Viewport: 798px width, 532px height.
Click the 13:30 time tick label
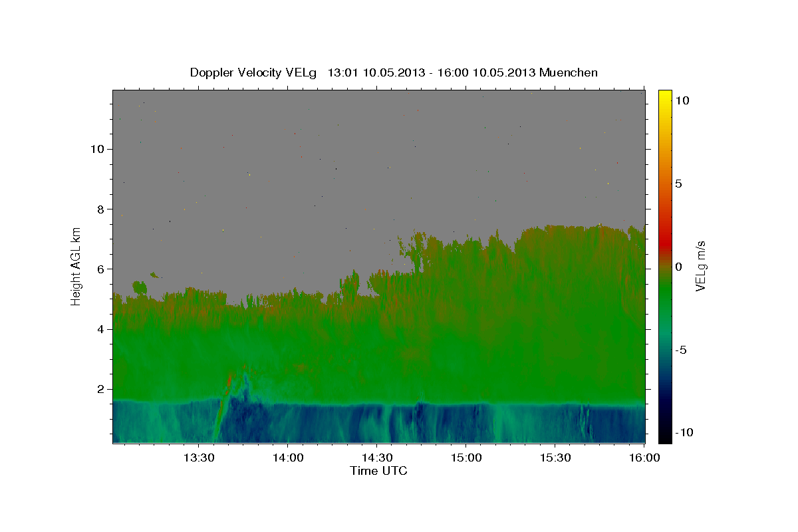click(198, 458)
